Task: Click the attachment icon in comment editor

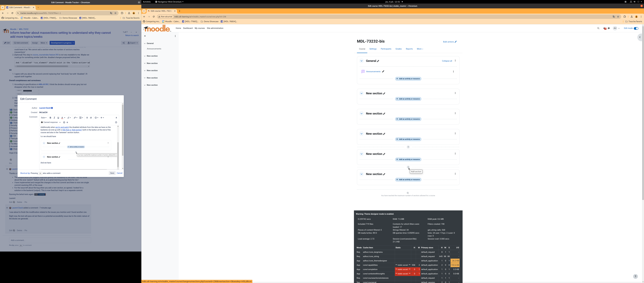Action: pos(81,118)
